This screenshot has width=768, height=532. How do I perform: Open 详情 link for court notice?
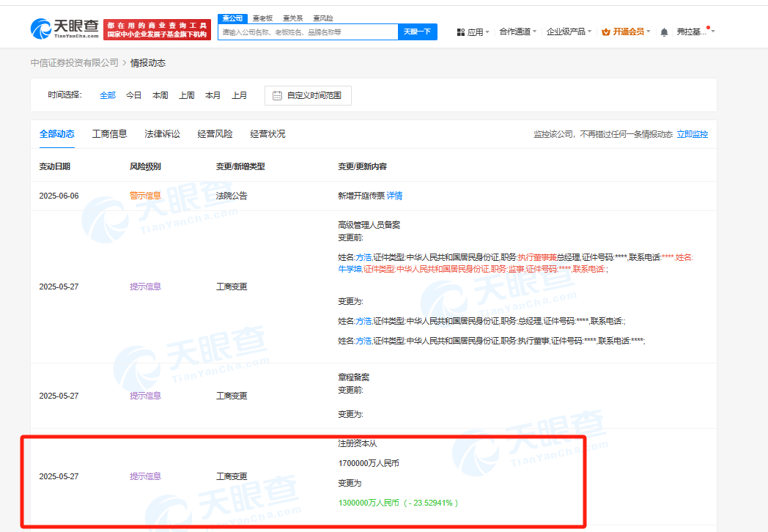(x=394, y=196)
